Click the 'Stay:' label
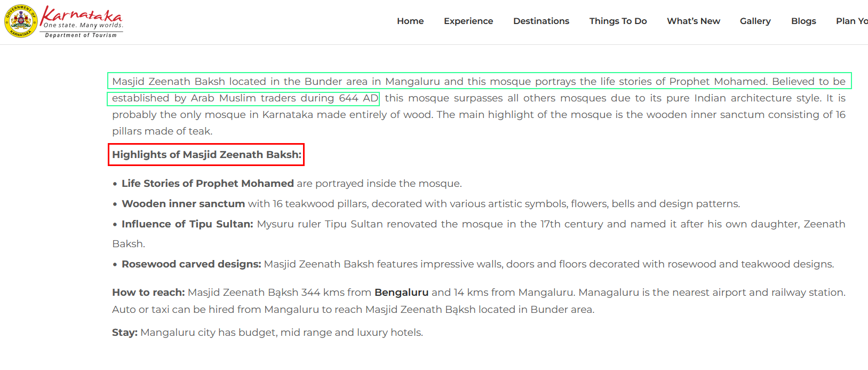 [125, 333]
